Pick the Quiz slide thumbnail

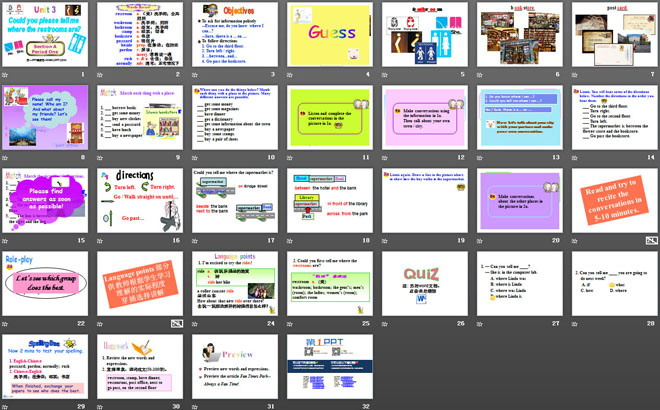[422, 286]
